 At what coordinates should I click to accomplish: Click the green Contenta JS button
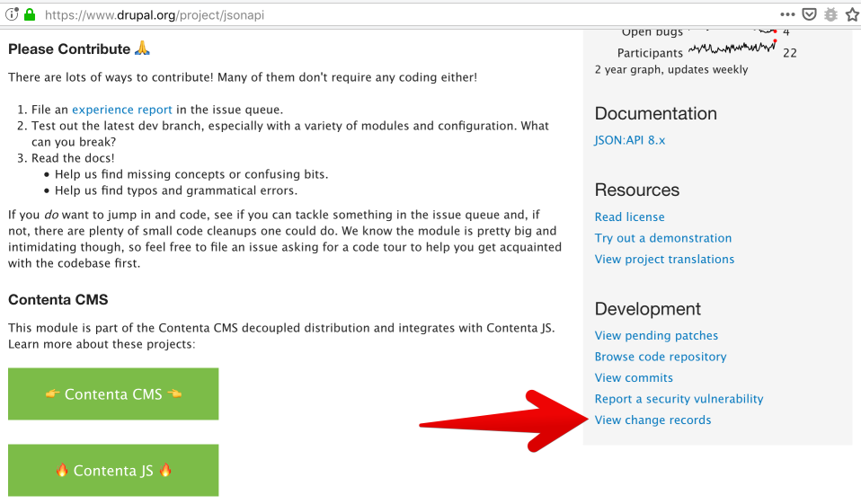[x=113, y=471]
